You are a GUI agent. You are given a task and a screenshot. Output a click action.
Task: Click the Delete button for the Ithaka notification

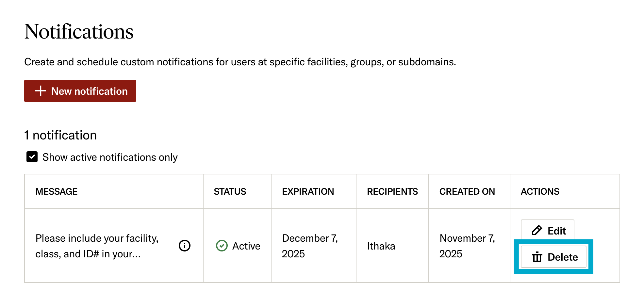[x=553, y=257]
